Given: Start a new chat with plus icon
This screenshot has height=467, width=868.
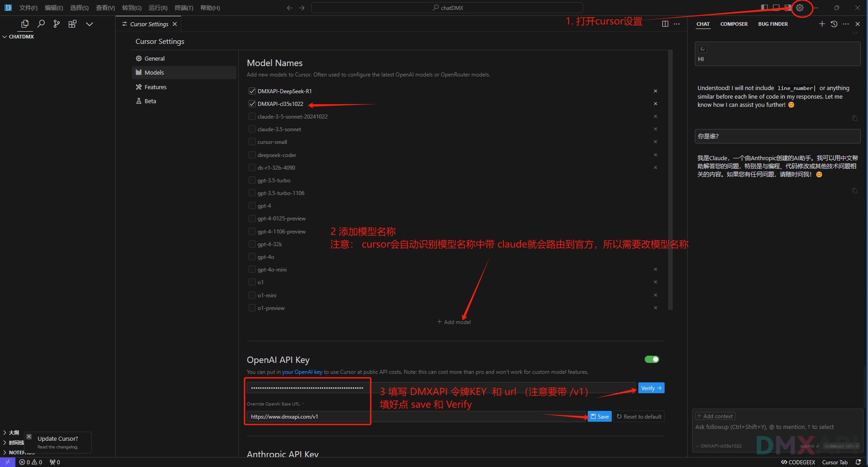Looking at the screenshot, I should [x=822, y=24].
